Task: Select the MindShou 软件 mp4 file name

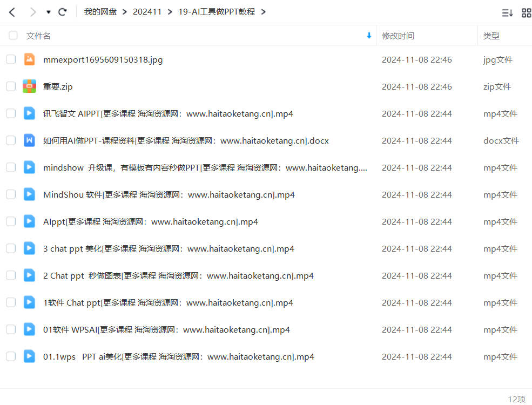Action: [x=169, y=195]
